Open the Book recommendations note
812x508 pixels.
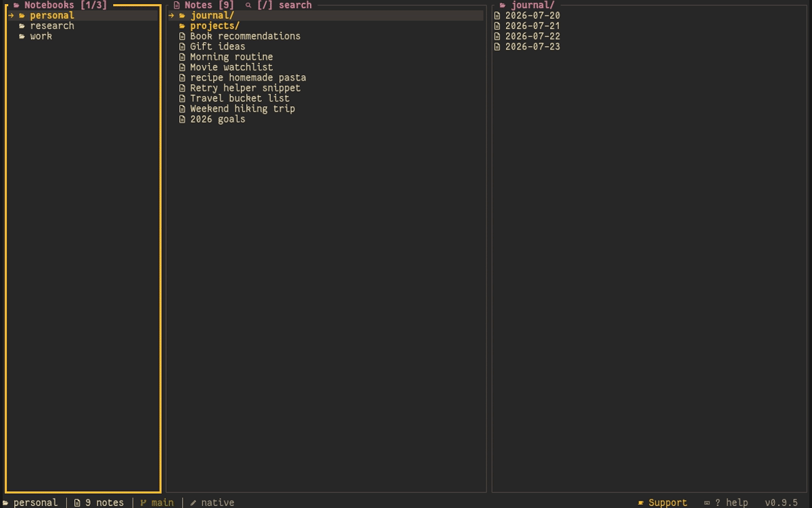point(245,36)
